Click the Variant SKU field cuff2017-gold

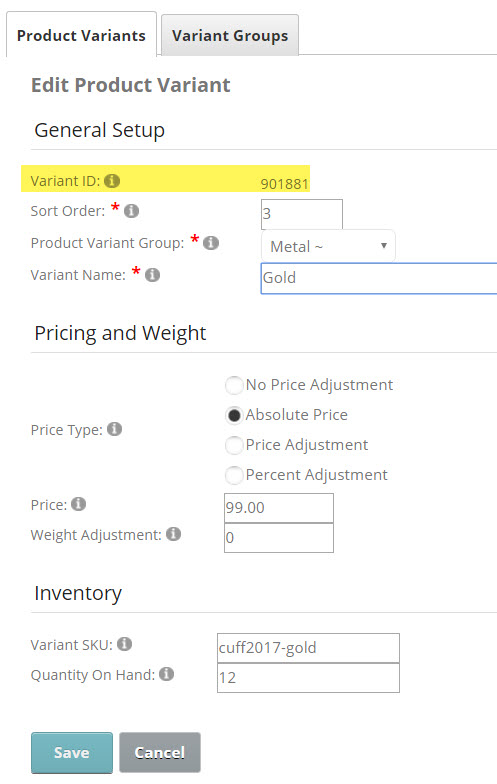[308, 648]
